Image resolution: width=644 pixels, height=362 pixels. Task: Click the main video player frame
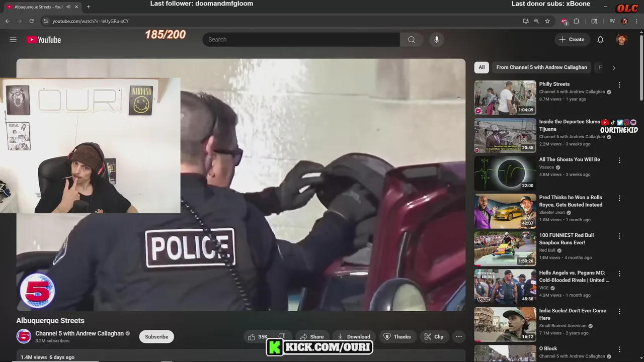click(x=240, y=185)
